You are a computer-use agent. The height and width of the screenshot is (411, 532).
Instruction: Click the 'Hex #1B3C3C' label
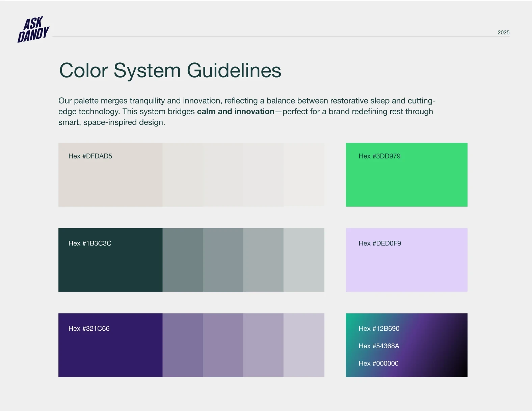90,243
